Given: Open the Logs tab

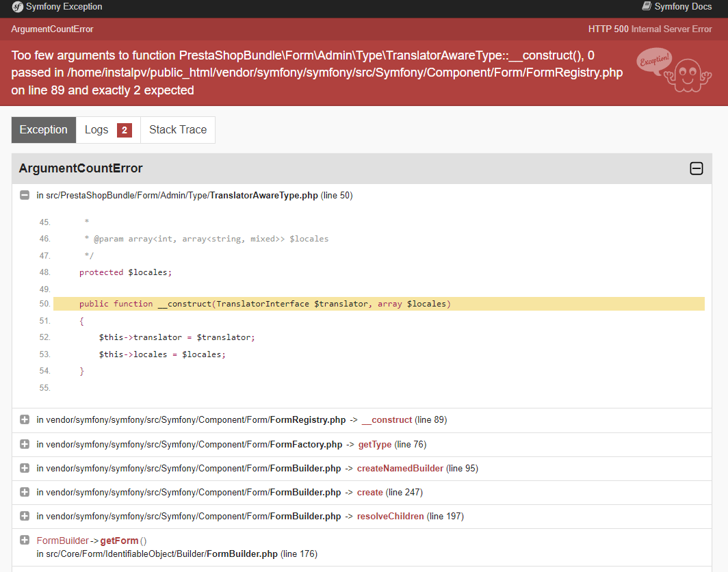Looking at the screenshot, I should (108, 130).
